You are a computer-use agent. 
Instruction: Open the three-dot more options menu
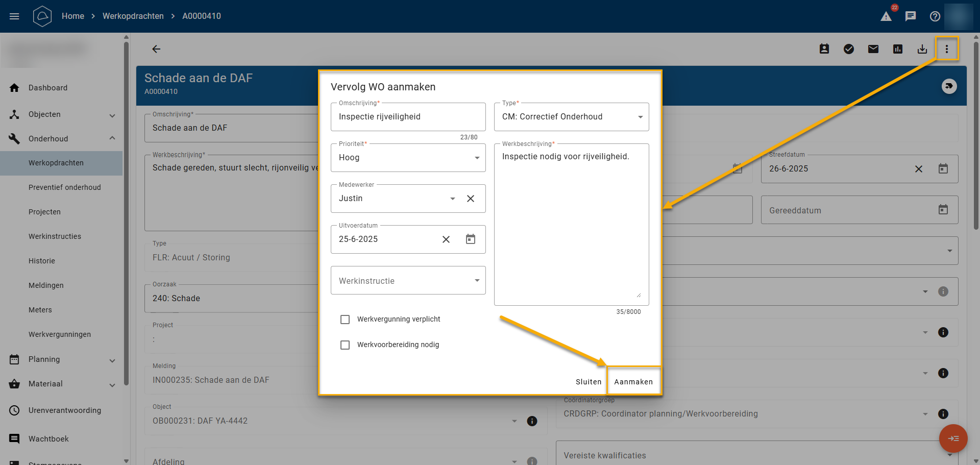coord(946,49)
